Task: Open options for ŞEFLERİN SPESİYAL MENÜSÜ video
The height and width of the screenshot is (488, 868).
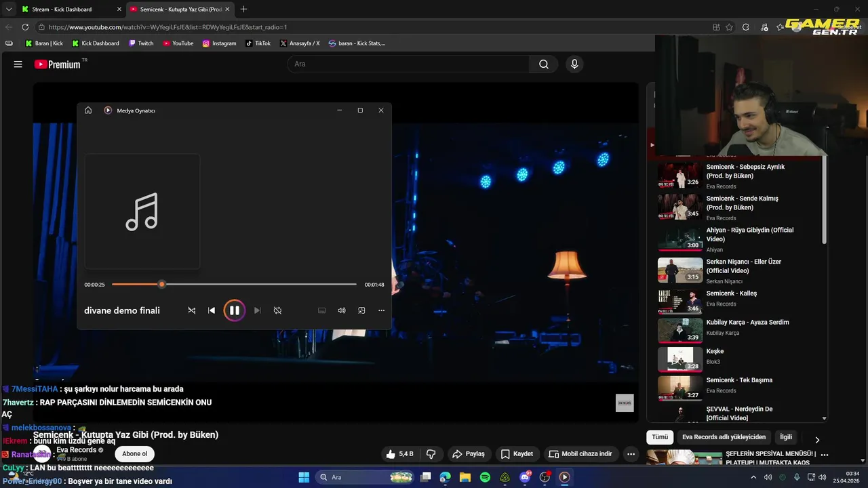Action: [x=825, y=455]
